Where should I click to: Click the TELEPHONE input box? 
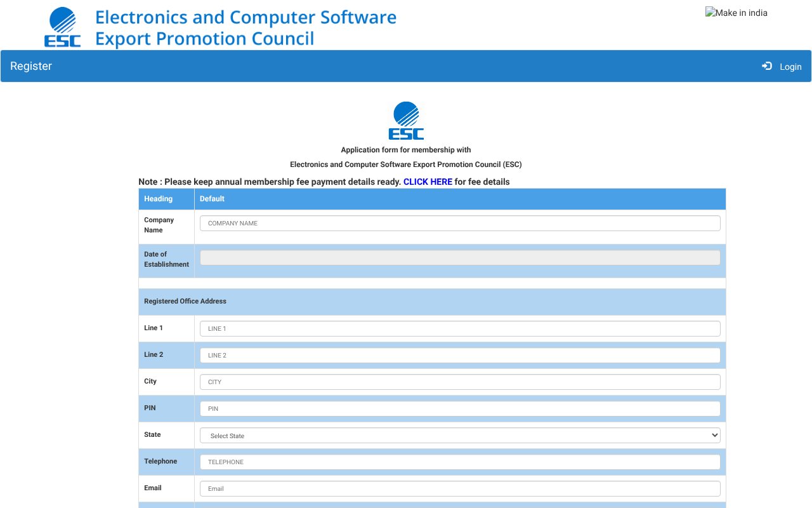[460, 462]
